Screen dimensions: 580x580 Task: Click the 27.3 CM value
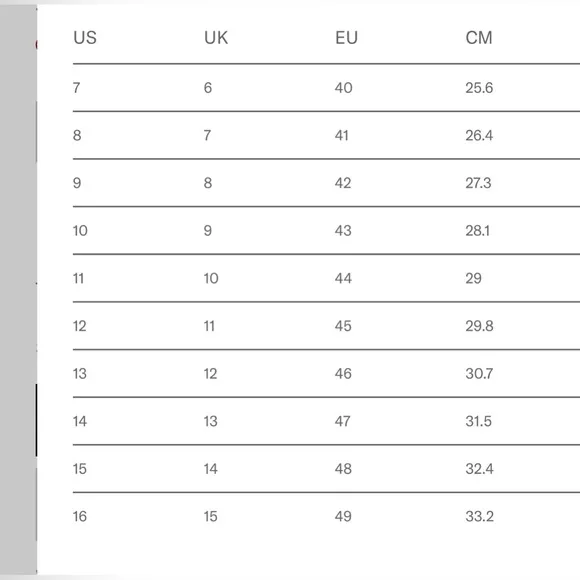[x=478, y=183]
